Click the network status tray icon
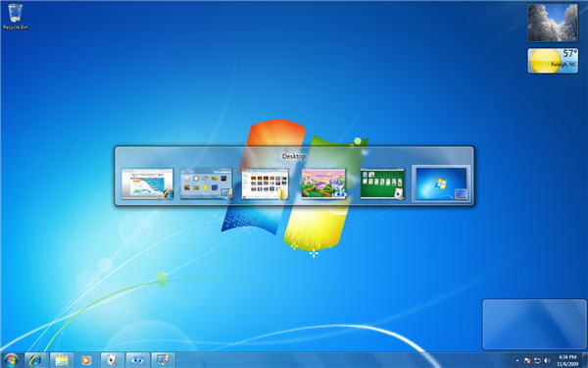588x368 pixels. pos(537,361)
